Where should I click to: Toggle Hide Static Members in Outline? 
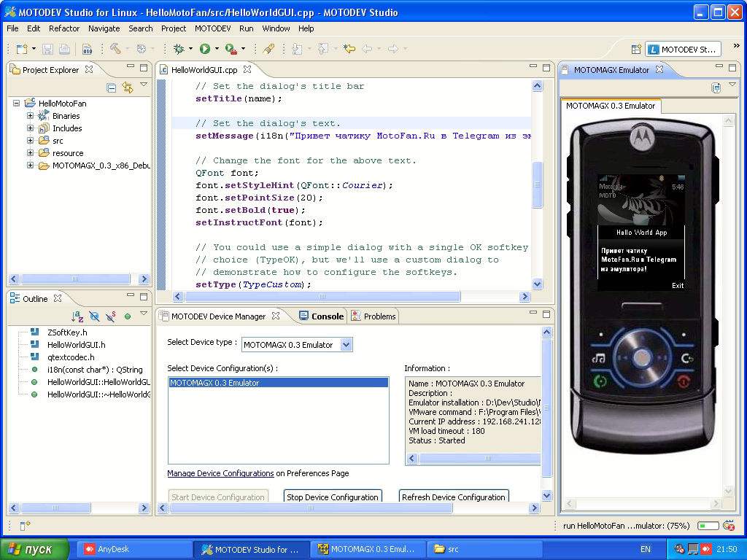point(111,316)
